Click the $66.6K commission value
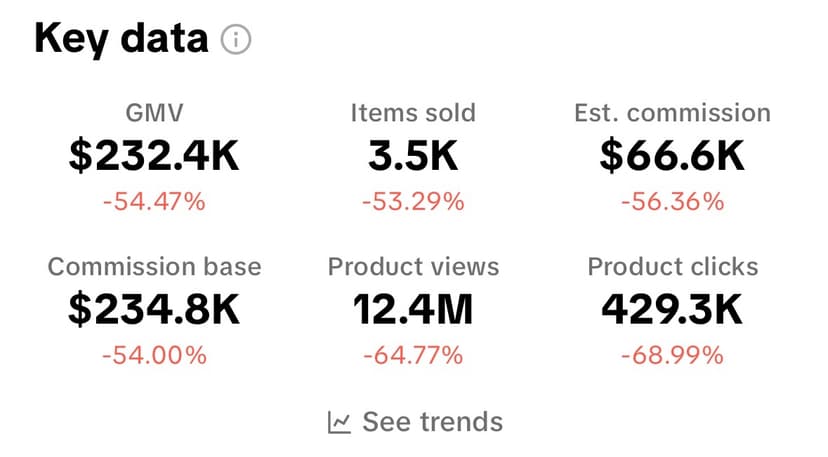828x457 pixels. click(672, 157)
